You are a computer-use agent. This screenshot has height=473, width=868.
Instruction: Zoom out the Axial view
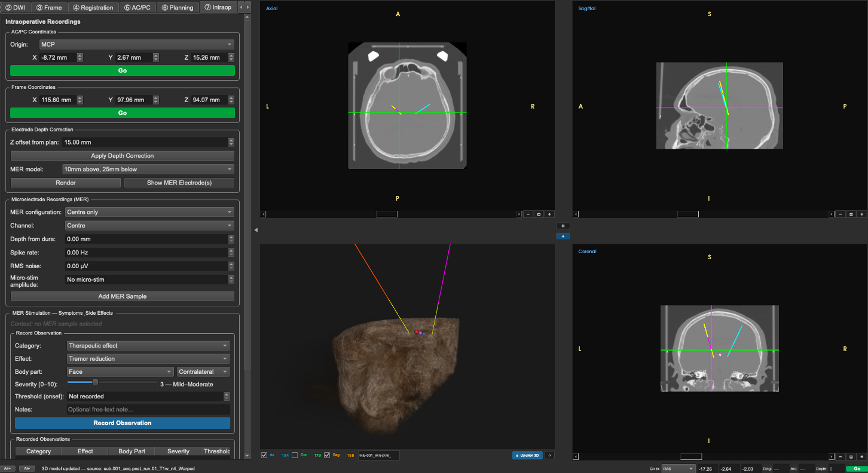[x=528, y=214]
